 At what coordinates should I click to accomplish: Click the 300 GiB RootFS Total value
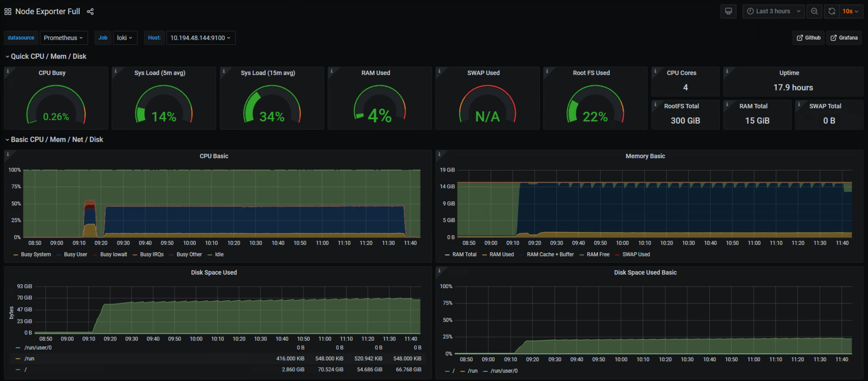(685, 121)
